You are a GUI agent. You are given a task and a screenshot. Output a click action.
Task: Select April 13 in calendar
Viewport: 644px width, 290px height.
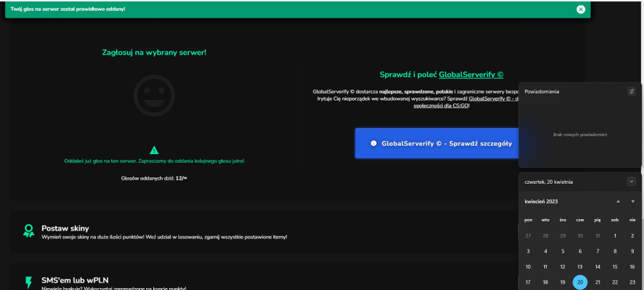point(580,267)
